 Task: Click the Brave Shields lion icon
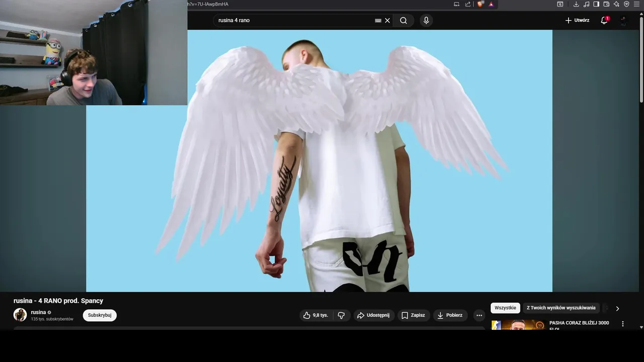480,4
